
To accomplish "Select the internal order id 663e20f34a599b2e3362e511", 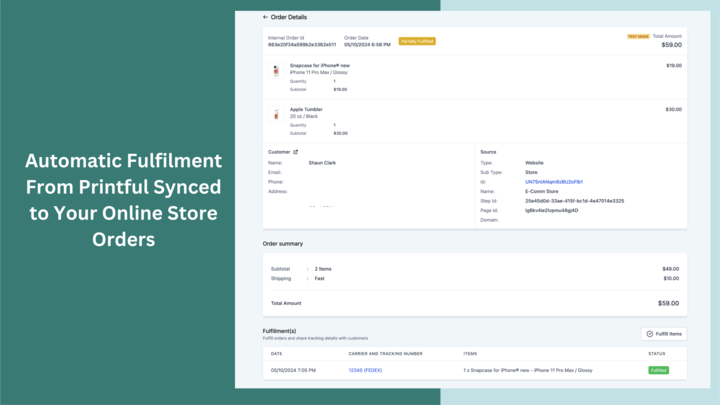I will [x=302, y=45].
